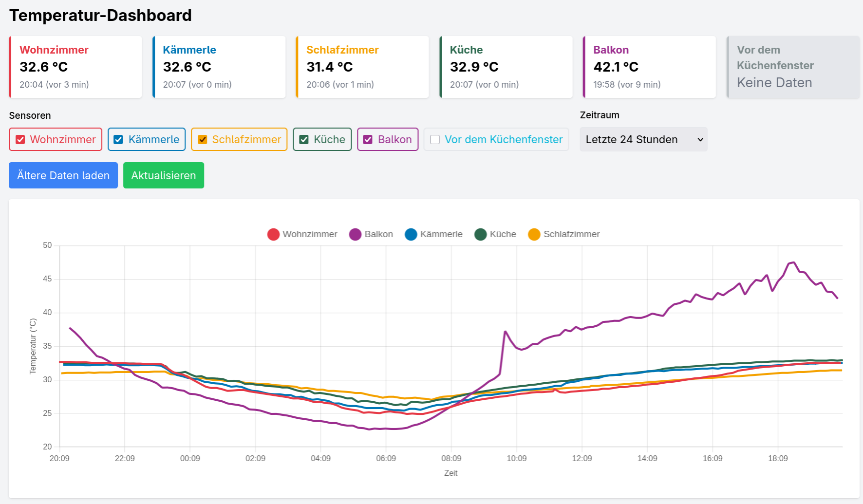Enable the Vor dem Küchenfenster checkbox

click(x=435, y=140)
